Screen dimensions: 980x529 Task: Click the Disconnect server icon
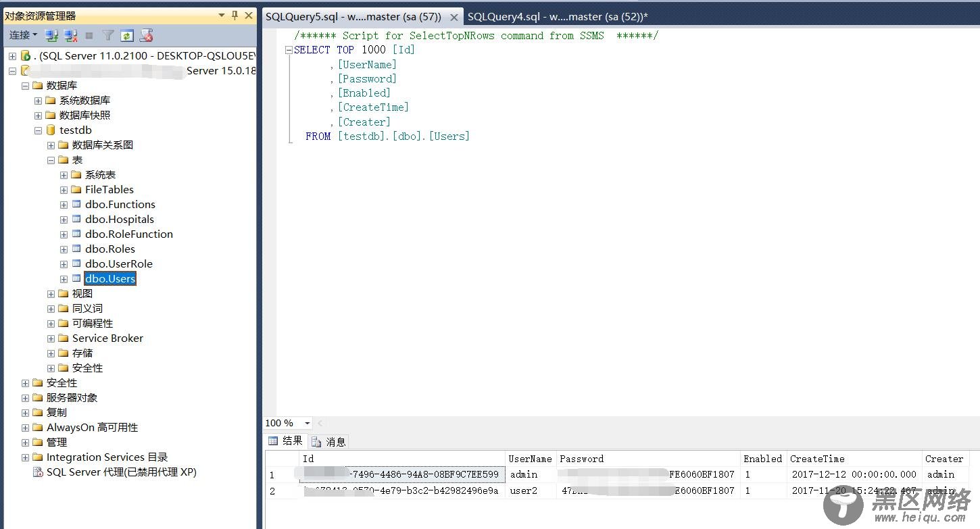[70, 36]
